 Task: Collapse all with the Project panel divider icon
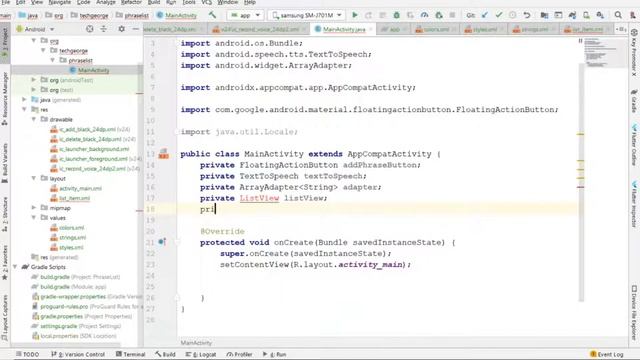tap(104, 29)
